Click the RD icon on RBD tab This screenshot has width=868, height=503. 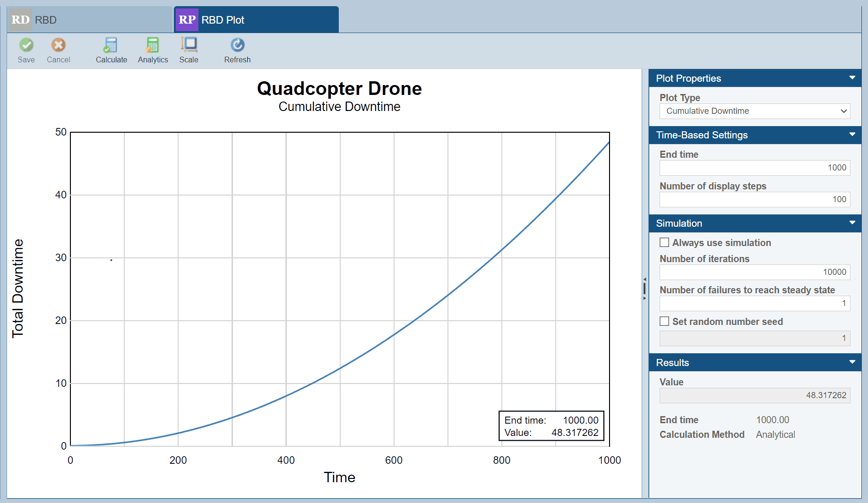point(20,20)
